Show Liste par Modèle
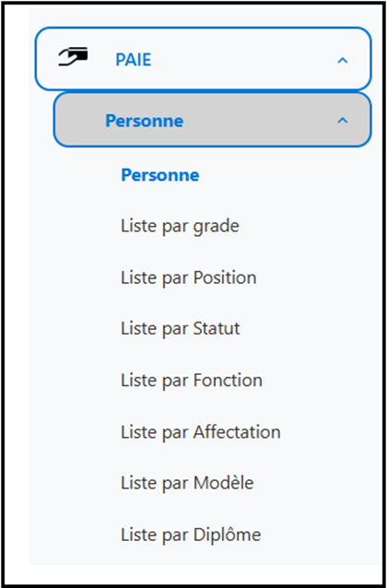387x588 pixels. point(187,483)
